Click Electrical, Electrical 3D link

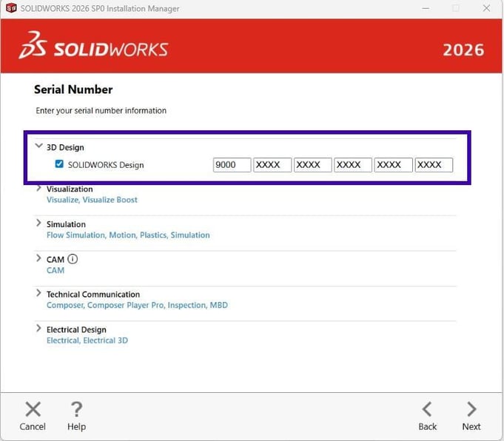point(87,340)
